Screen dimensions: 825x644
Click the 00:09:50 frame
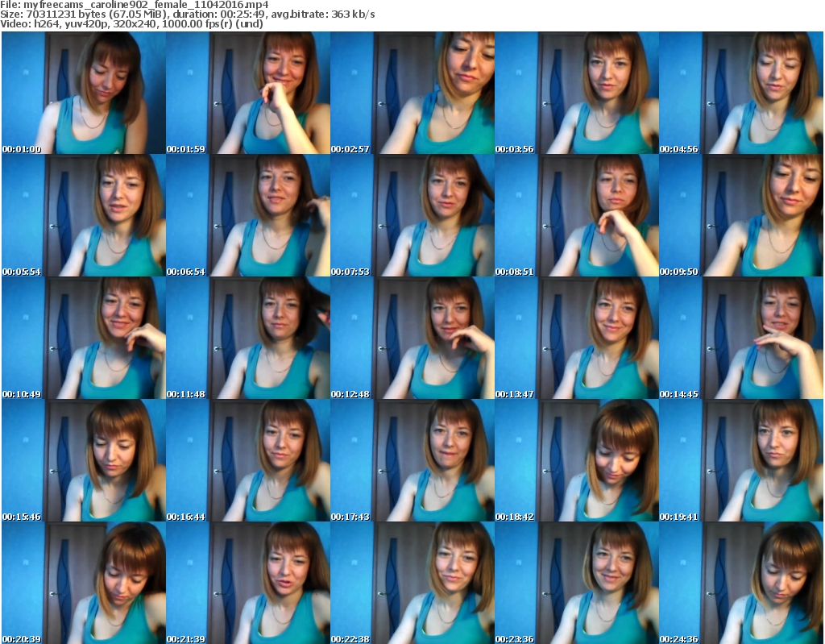tap(741, 215)
